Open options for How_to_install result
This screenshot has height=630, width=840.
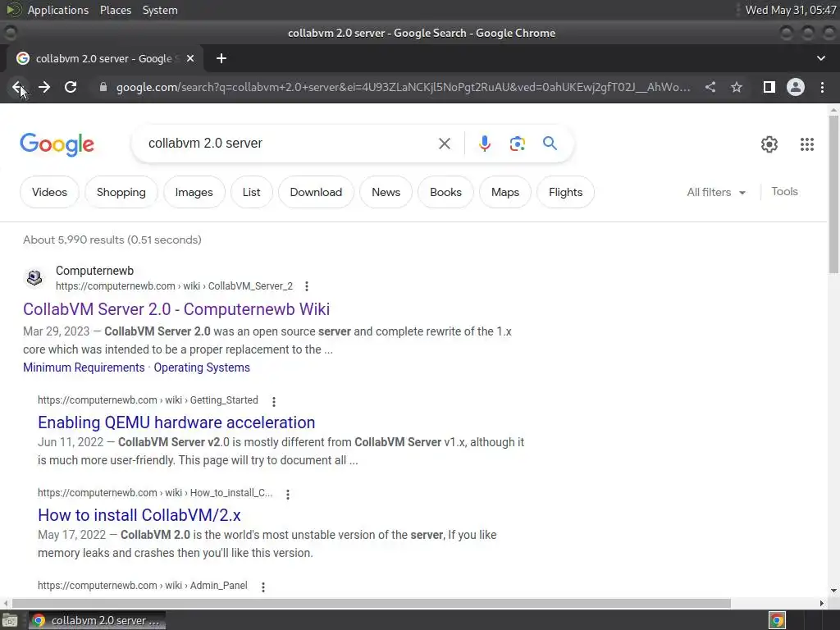point(288,494)
